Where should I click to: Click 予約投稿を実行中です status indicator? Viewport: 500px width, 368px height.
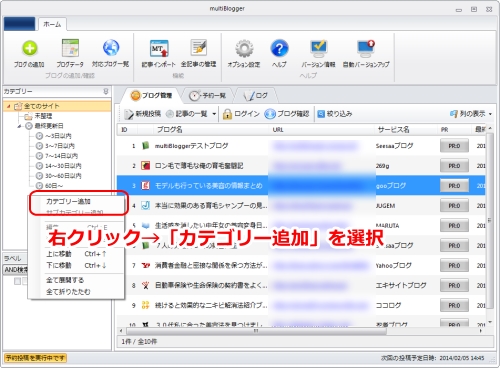click(35, 358)
